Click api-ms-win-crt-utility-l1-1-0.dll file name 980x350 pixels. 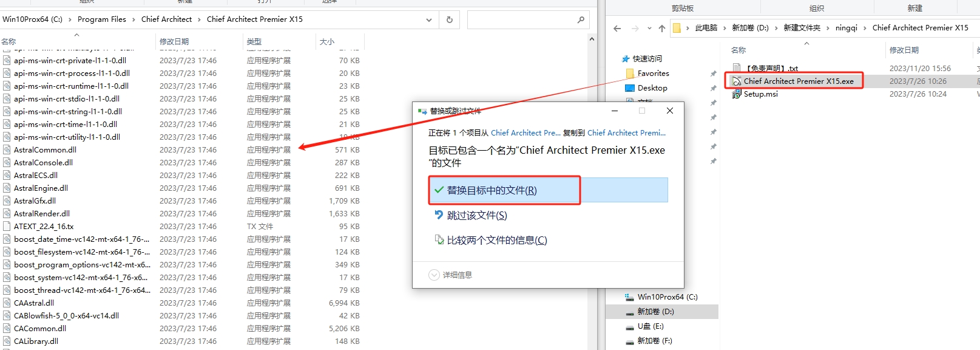click(x=67, y=137)
